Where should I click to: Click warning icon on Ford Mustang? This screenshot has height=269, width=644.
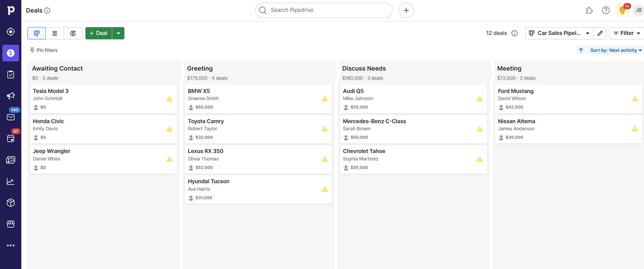[x=635, y=99]
